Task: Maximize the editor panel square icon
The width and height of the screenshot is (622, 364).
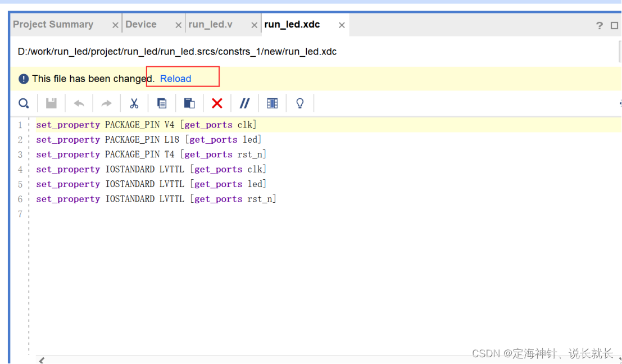Action: click(x=614, y=25)
